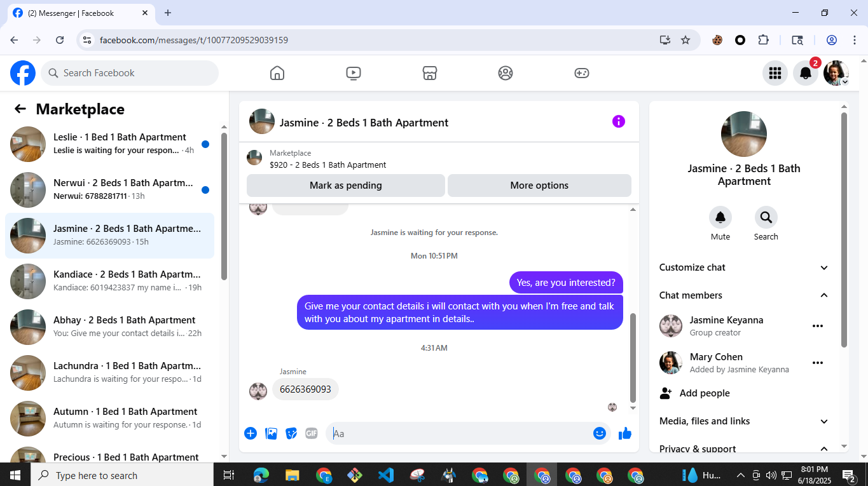Image resolution: width=868 pixels, height=486 pixels.
Task: Open more actions plus icon in composer
Action: point(251,433)
